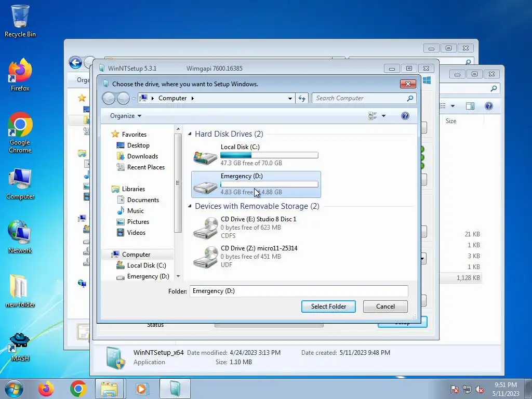This screenshot has height=399, width=532.
Task: Collapse Devices with Removable Storage group
Action: [190, 206]
